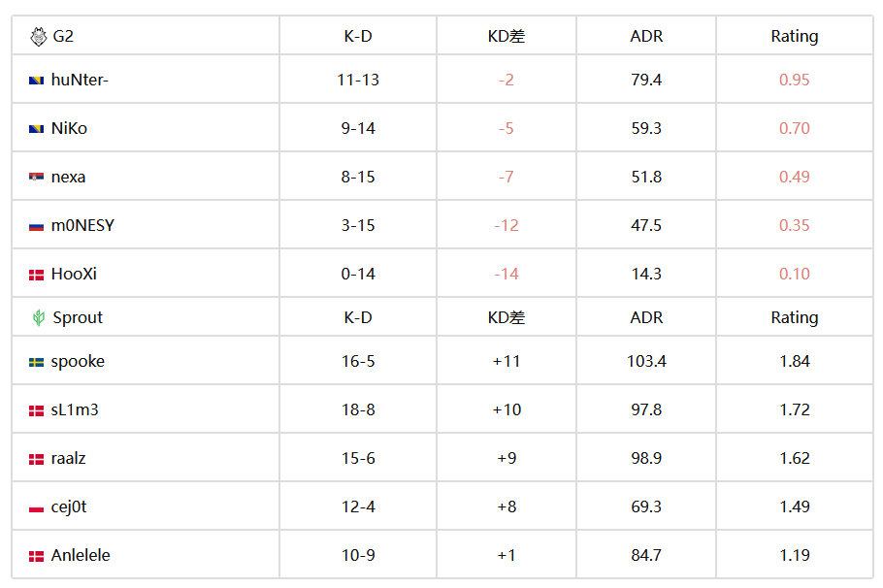Select the raalz player name
883x588 pixels.
(68, 458)
